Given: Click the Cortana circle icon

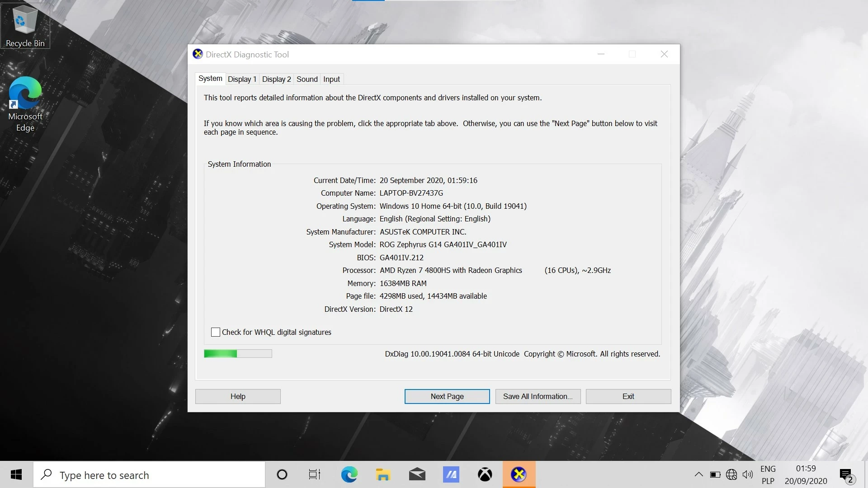Looking at the screenshot, I should 282,474.
